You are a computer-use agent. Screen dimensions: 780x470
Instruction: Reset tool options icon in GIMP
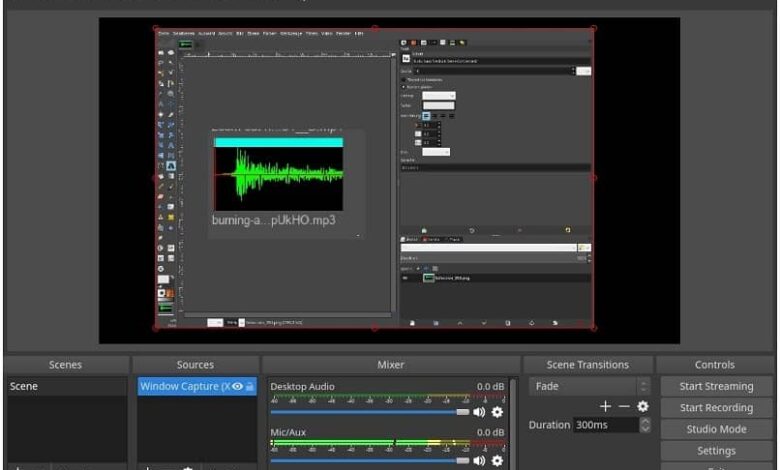click(x=568, y=230)
